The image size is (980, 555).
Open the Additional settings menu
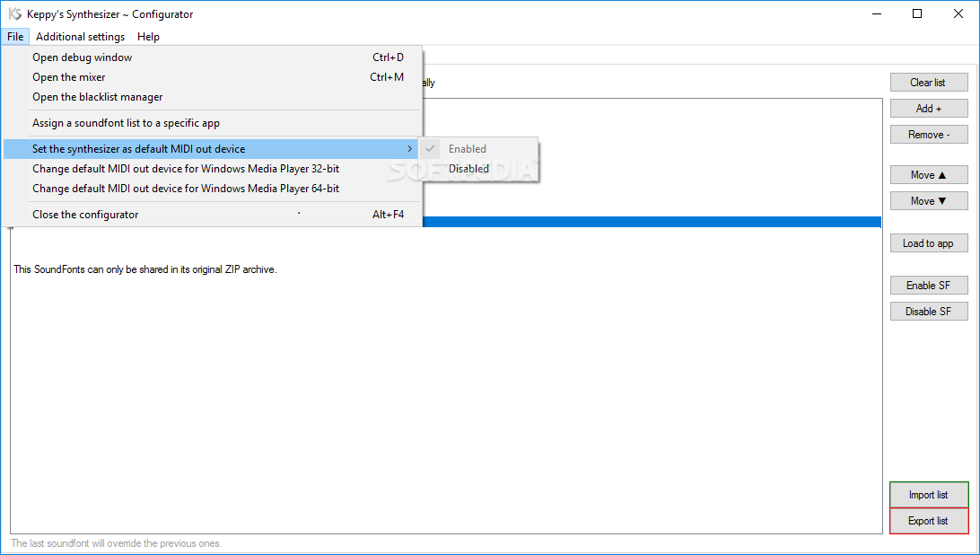tap(80, 37)
